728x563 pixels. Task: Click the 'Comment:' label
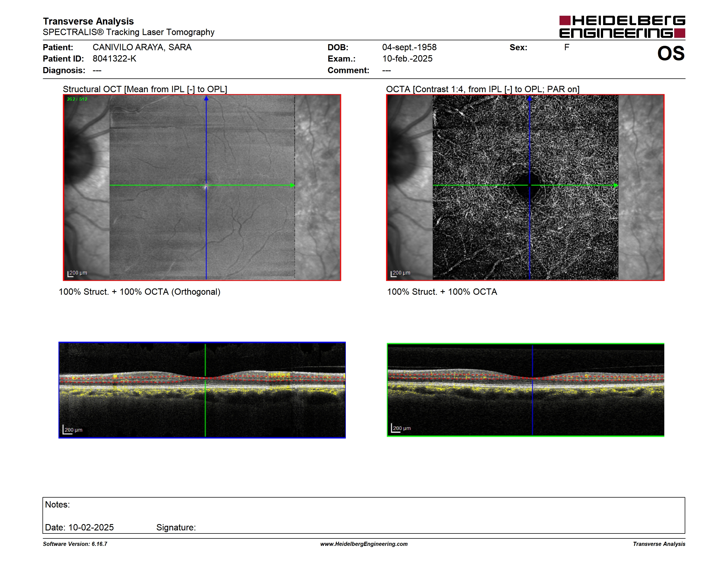pos(348,70)
